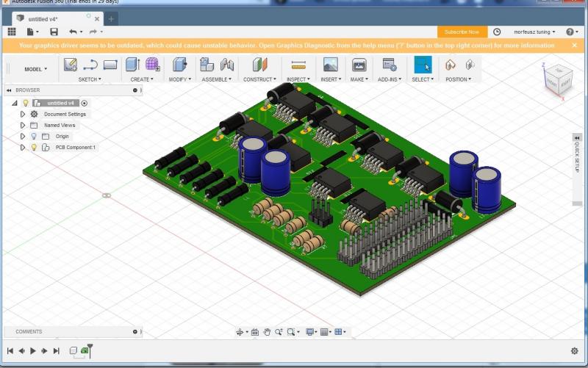Select the Extrude box icon under Create
588x368 pixels.
click(132, 65)
